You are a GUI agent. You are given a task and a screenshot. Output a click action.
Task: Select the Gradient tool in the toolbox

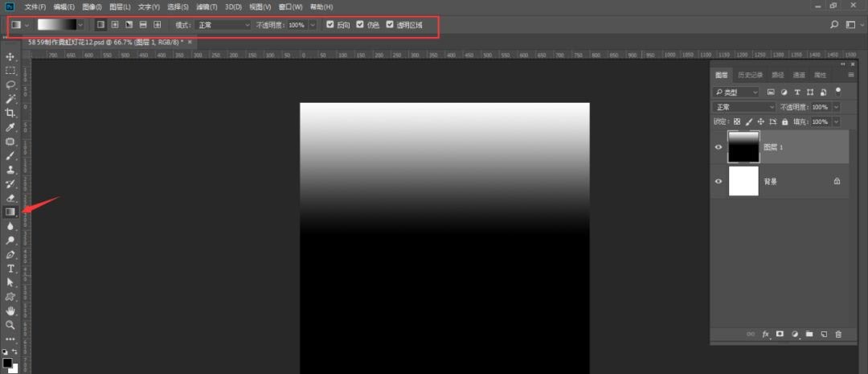click(10, 212)
